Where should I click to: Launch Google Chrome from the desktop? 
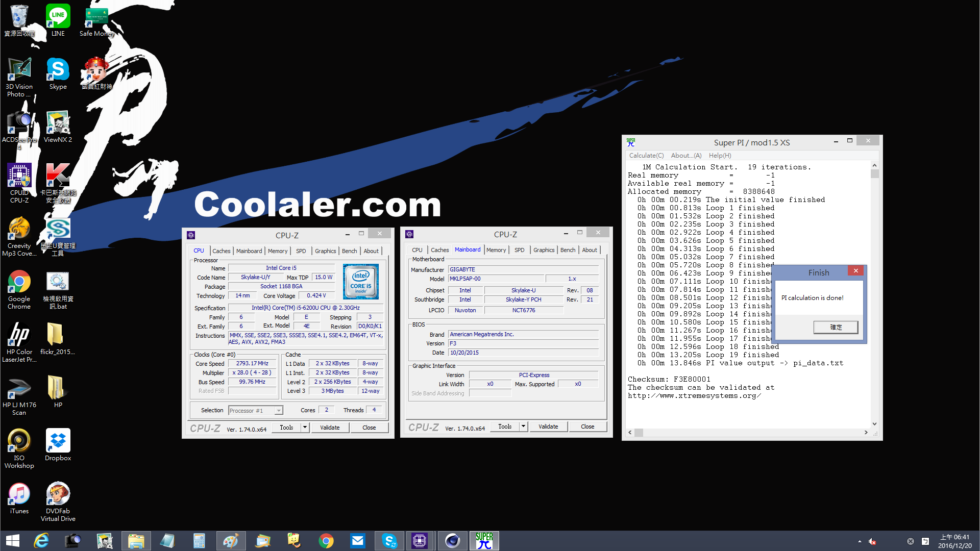19,289
